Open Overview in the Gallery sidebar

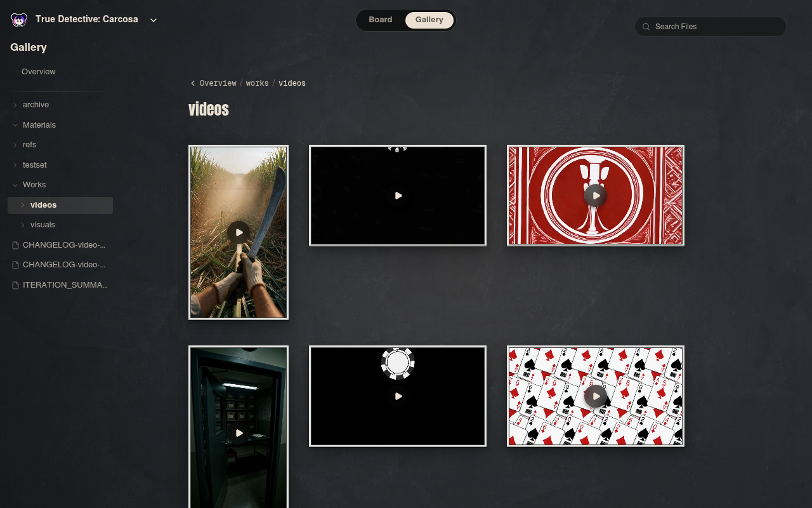[39, 72]
